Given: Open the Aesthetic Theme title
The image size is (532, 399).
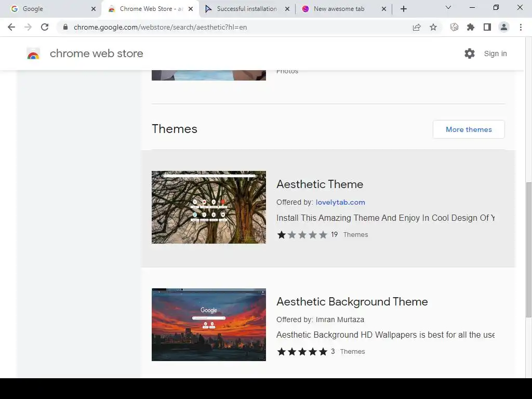Looking at the screenshot, I should 320,184.
